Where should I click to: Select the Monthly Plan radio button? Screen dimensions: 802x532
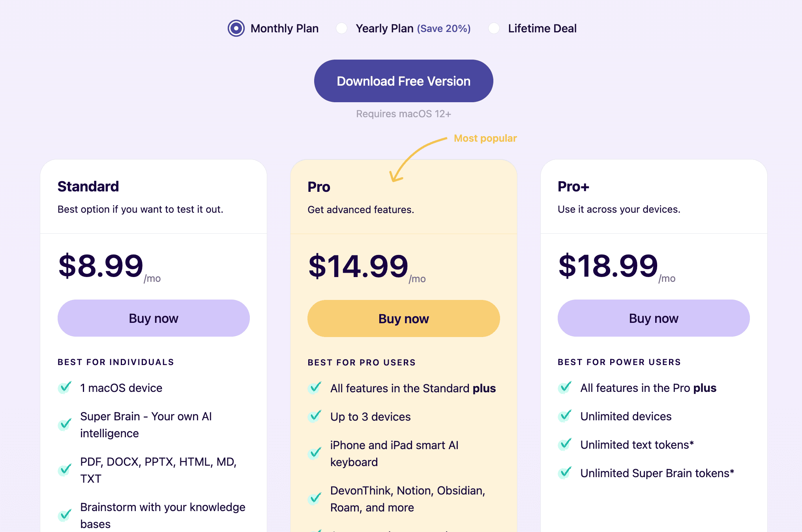tap(236, 28)
